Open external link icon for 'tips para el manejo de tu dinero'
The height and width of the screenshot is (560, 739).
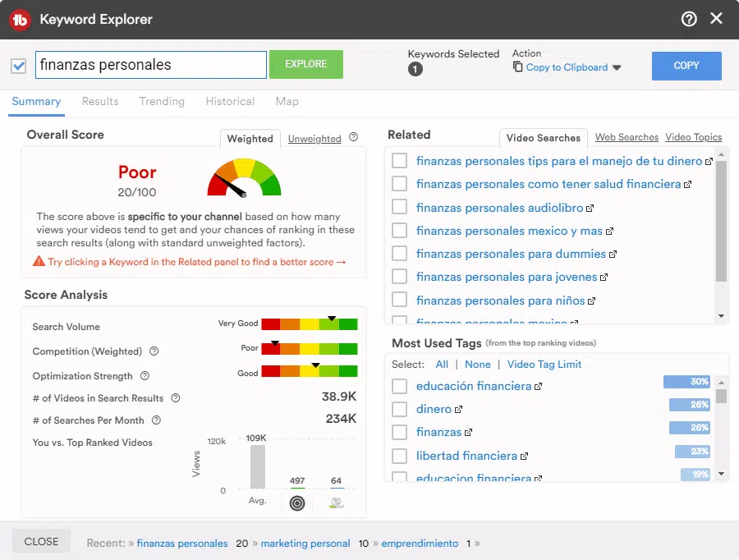(709, 161)
